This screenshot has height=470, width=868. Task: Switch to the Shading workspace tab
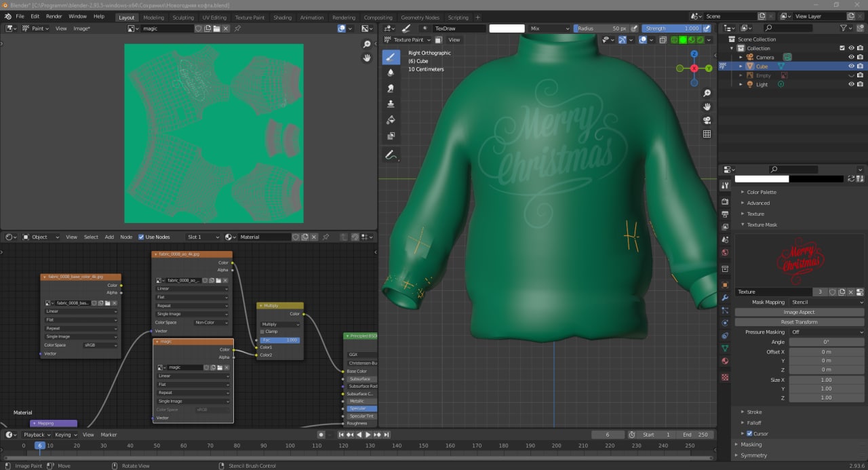point(282,18)
